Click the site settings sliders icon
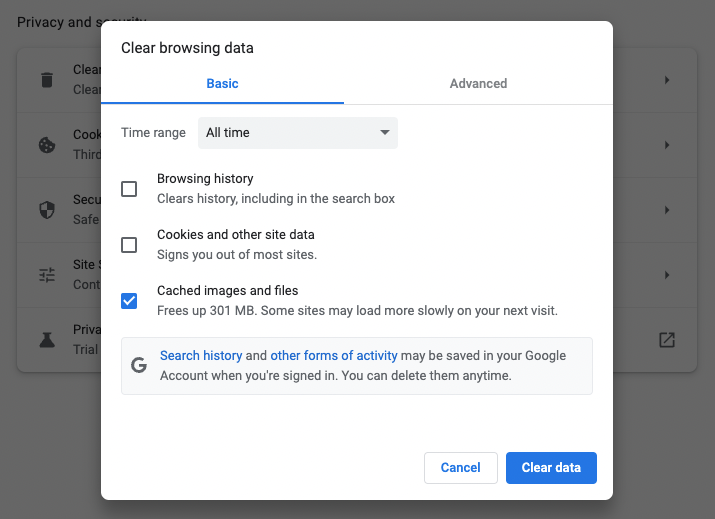The image size is (715, 519). (47, 275)
